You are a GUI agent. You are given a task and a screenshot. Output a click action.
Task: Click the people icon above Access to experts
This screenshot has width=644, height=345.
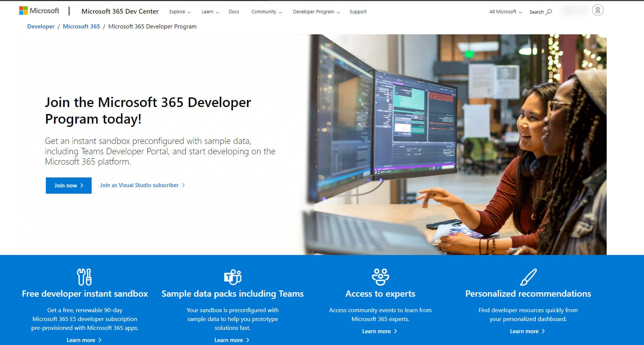tap(380, 276)
